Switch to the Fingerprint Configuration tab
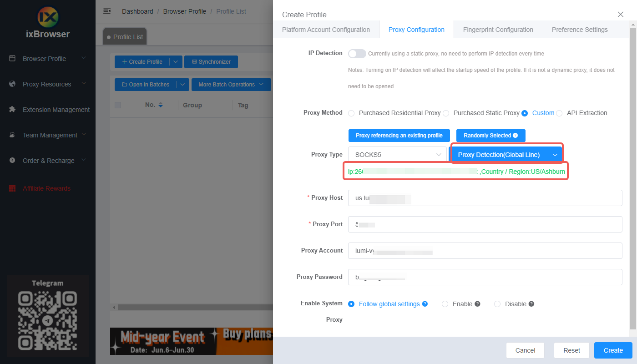 point(498,30)
